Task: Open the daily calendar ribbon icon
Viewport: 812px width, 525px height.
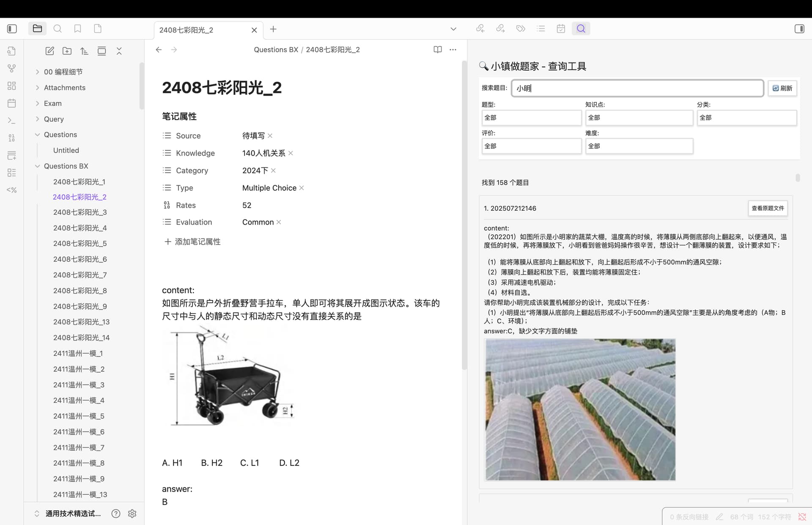Action: click(12, 103)
